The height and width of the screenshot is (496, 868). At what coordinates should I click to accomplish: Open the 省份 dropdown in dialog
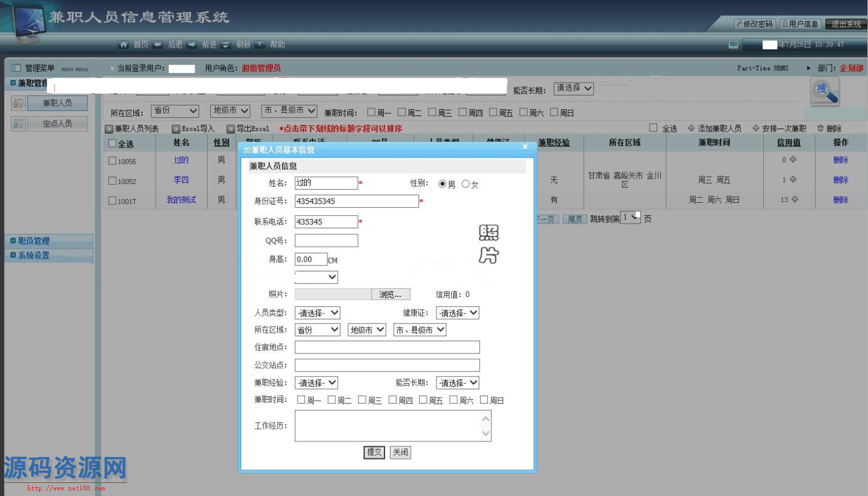[x=317, y=330]
